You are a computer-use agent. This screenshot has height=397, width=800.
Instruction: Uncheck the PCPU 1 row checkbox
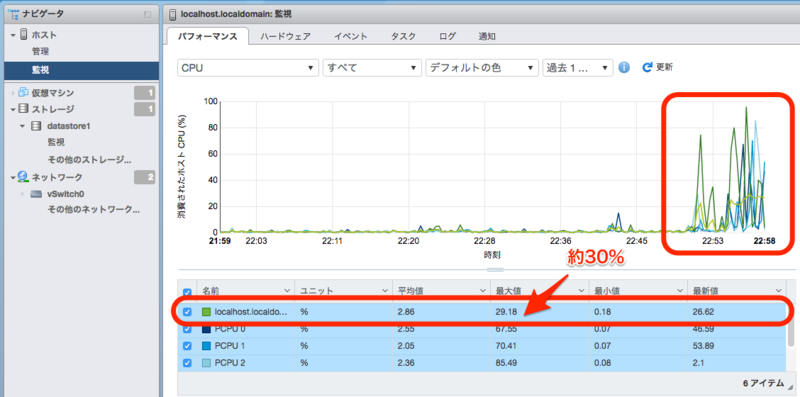(187, 346)
